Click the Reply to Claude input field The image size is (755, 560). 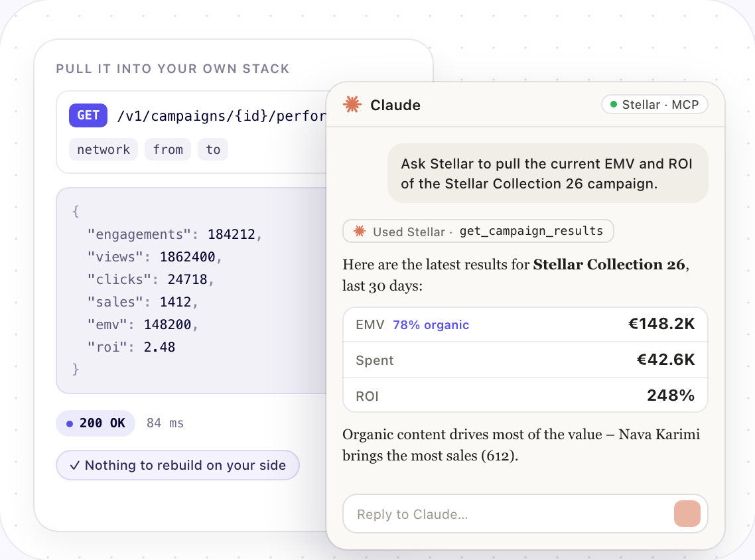(x=525, y=514)
